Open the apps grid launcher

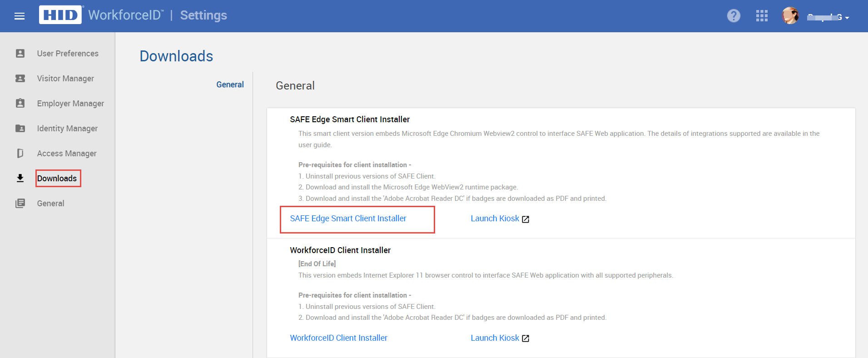pyautogui.click(x=762, y=16)
